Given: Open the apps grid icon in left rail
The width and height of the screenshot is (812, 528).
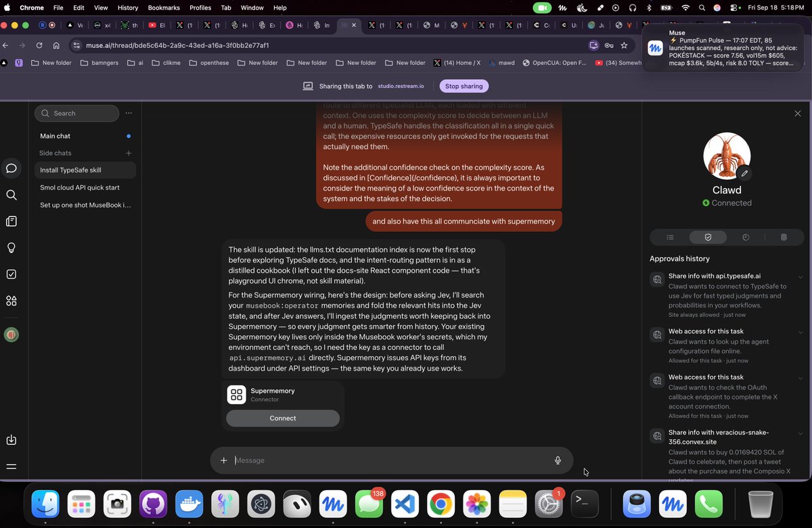Looking at the screenshot, I should (x=12, y=301).
